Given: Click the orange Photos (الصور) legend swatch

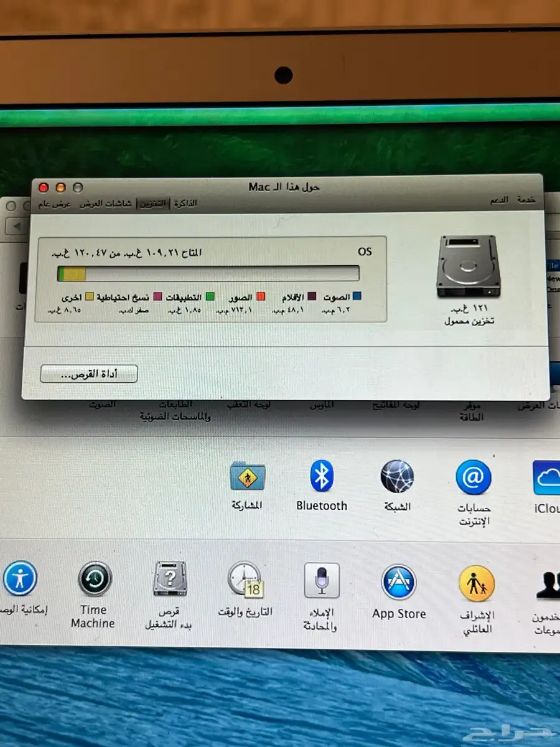Looking at the screenshot, I should 261,297.
